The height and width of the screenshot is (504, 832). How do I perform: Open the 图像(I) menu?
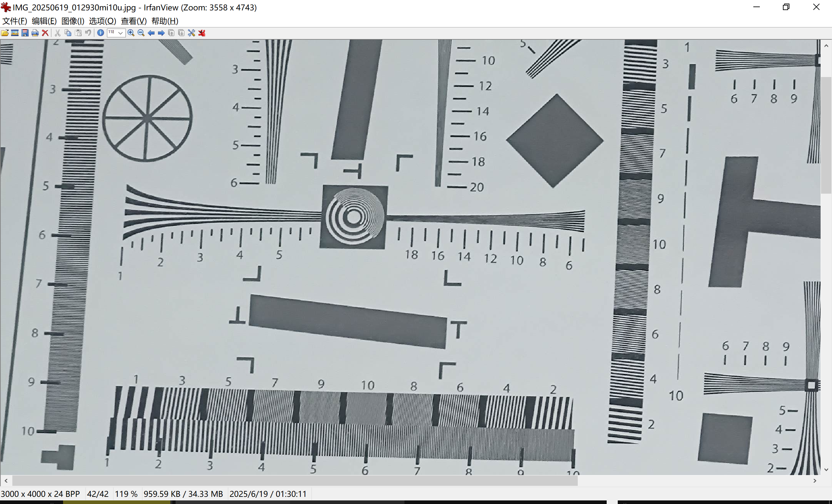(x=73, y=21)
